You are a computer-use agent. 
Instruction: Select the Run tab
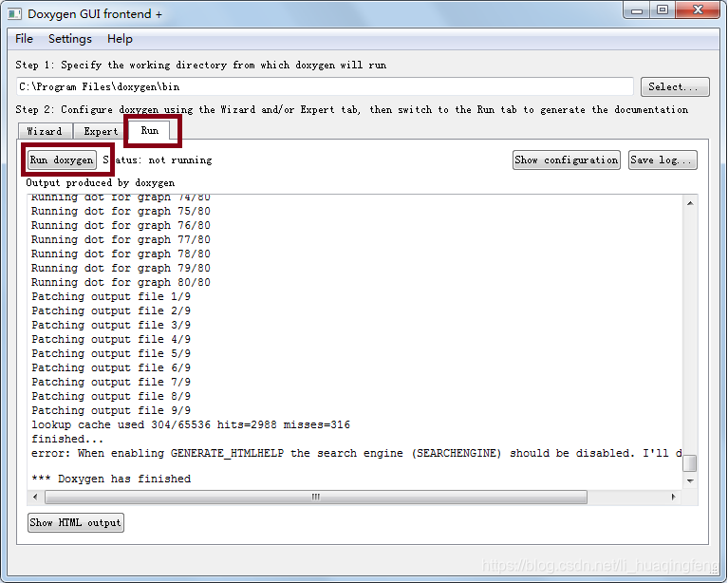pos(150,130)
